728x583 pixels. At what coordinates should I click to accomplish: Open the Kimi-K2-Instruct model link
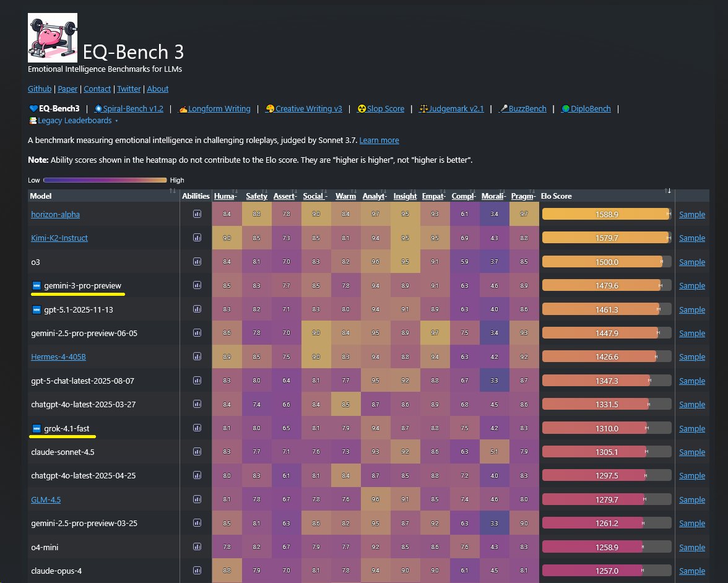tap(59, 238)
